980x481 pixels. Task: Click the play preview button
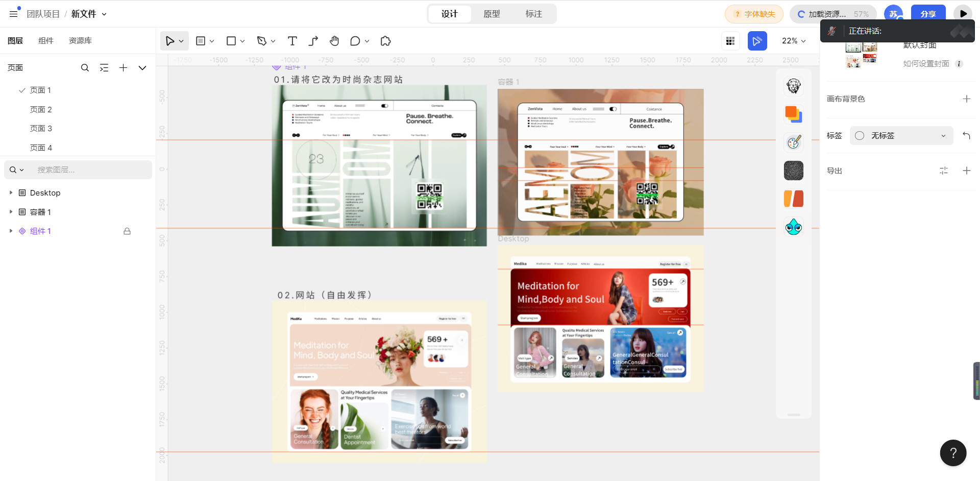pyautogui.click(x=963, y=14)
